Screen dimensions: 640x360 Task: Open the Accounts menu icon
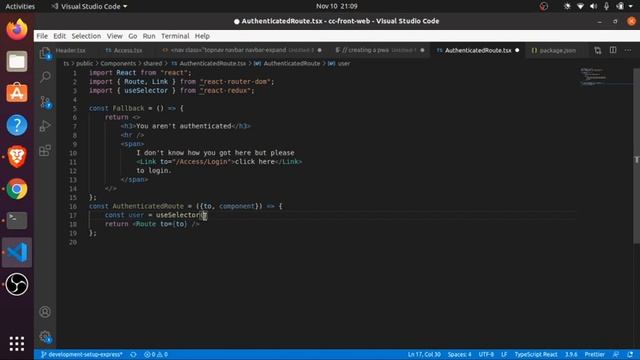coord(45,312)
